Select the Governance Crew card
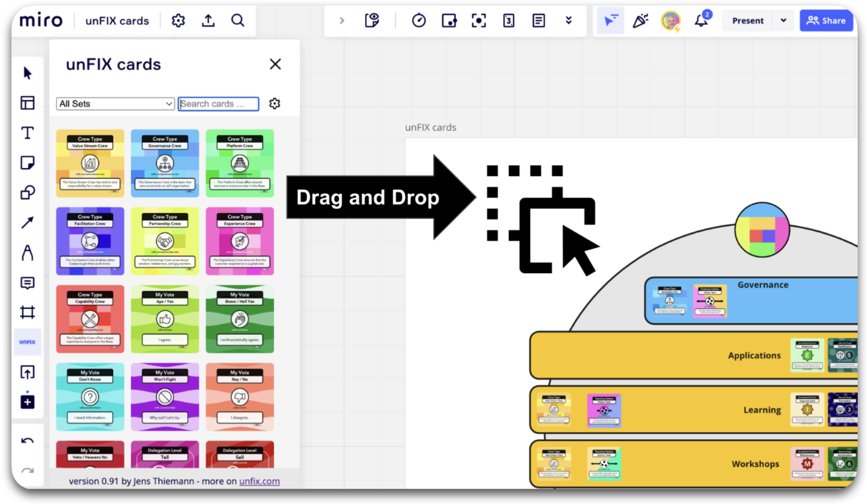The image size is (867, 504). coord(165,163)
